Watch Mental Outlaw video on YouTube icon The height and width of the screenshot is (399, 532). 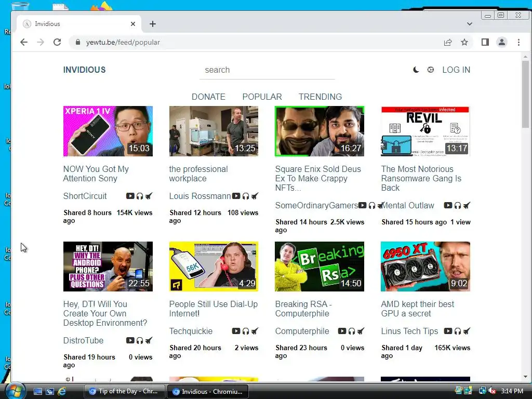[448, 205]
